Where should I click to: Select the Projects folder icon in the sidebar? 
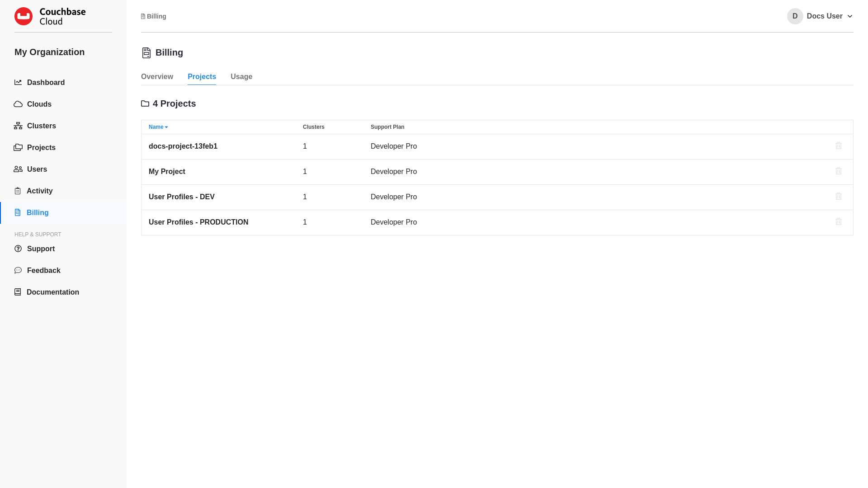click(x=18, y=147)
